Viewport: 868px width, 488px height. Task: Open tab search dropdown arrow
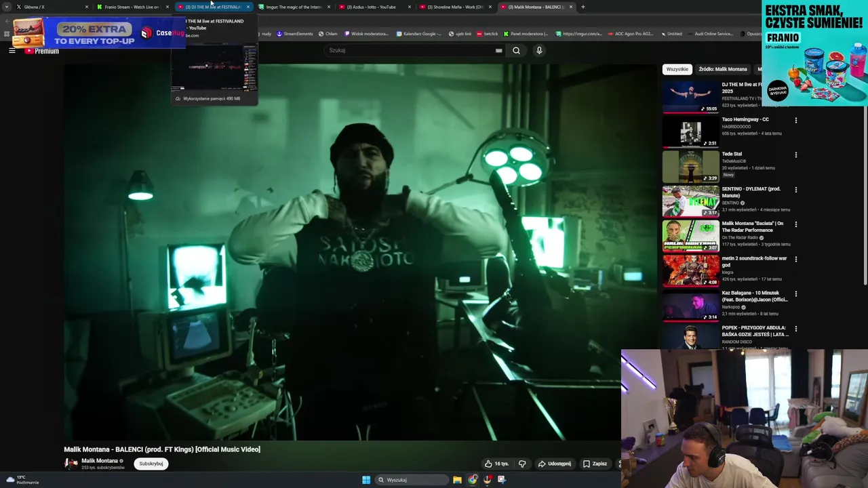click(7, 7)
